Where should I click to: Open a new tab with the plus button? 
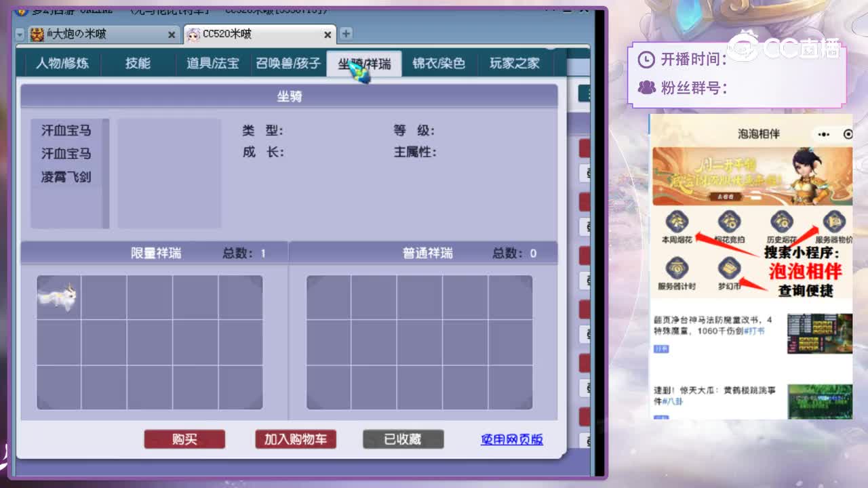(x=346, y=33)
